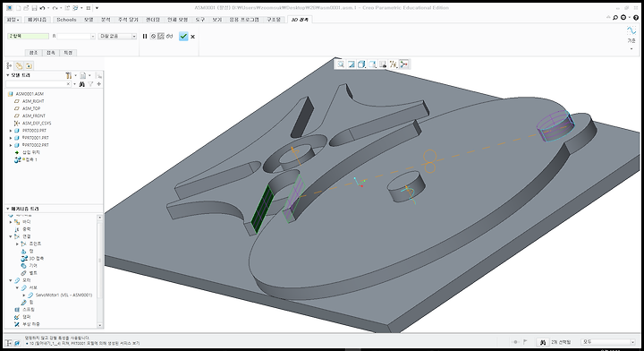Select 스프링 in the mechanism tree
Image resolution: width=644 pixels, height=351 pixels.
coord(29,310)
